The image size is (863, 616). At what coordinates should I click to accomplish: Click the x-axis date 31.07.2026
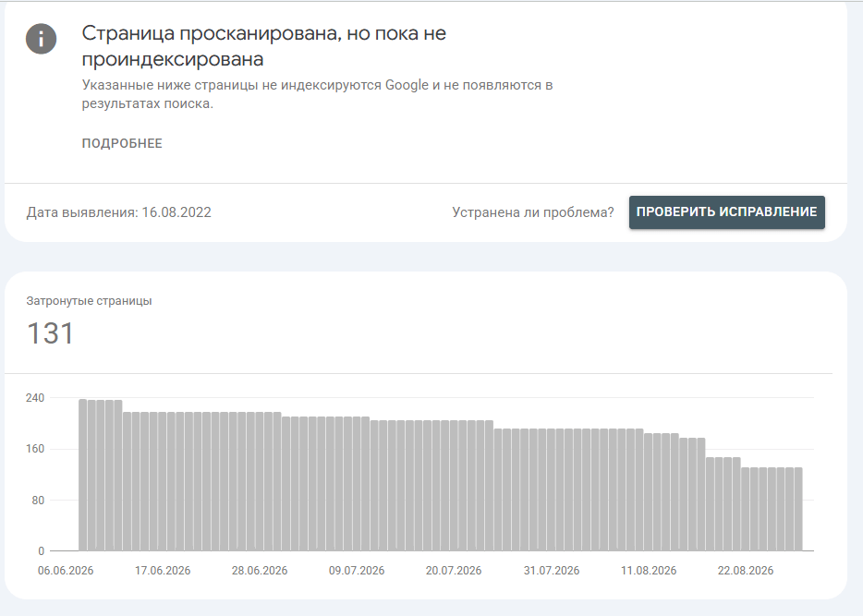[x=552, y=571]
